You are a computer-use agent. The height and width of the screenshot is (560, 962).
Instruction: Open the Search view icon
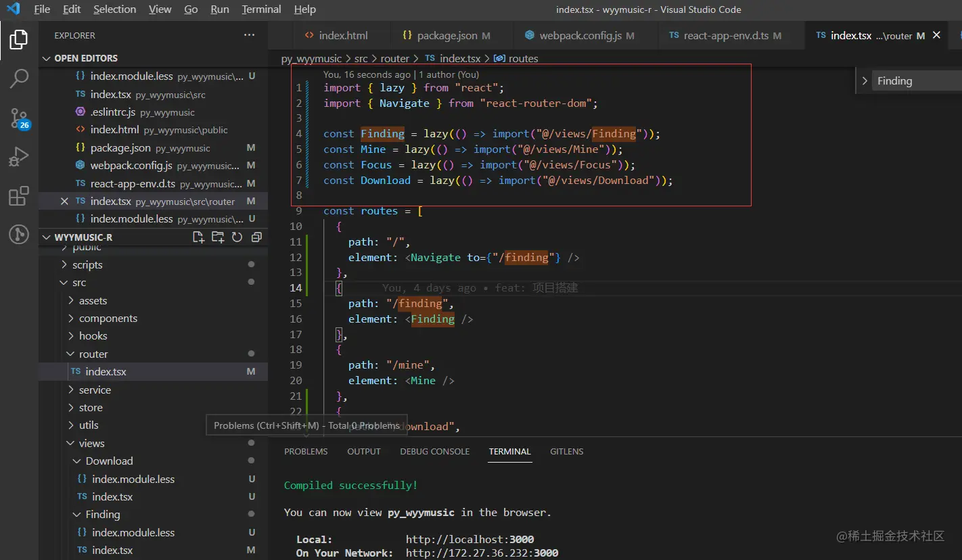coord(19,78)
